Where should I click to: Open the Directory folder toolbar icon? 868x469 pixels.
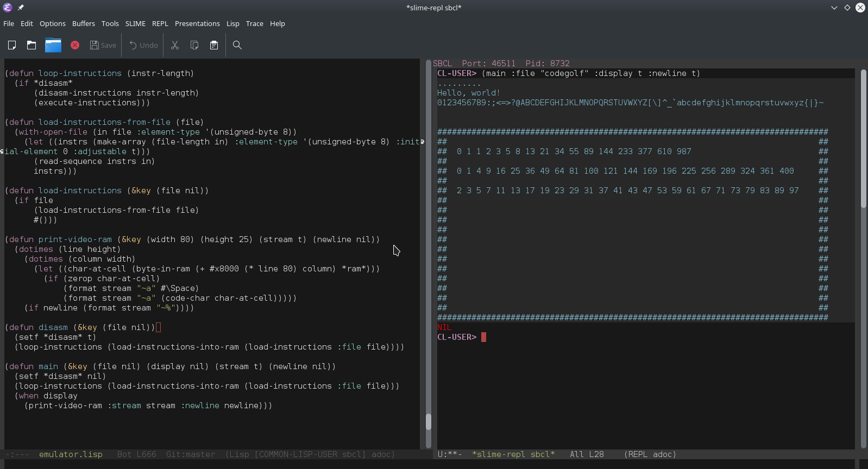point(53,45)
